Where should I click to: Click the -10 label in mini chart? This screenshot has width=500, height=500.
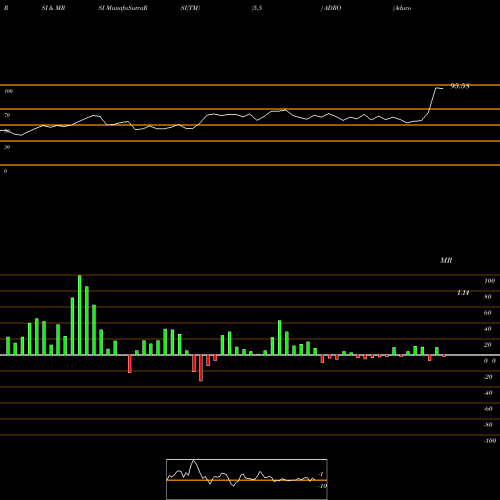tap(322, 486)
